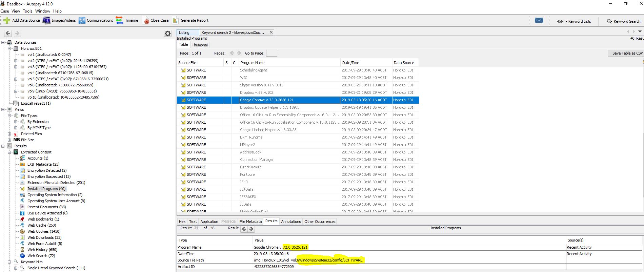Open the Tools menu

(27, 11)
